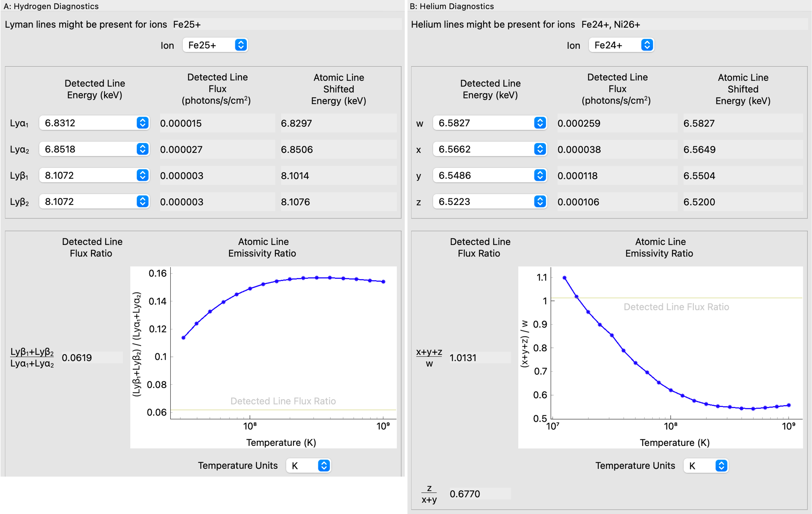Open Lyα₂ detected line energy dropdown 6.8518

point(95,149)
